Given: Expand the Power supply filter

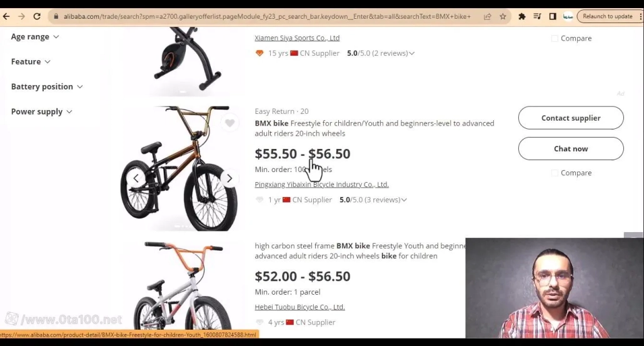Looking at the screenshot, I should [41, 112].
